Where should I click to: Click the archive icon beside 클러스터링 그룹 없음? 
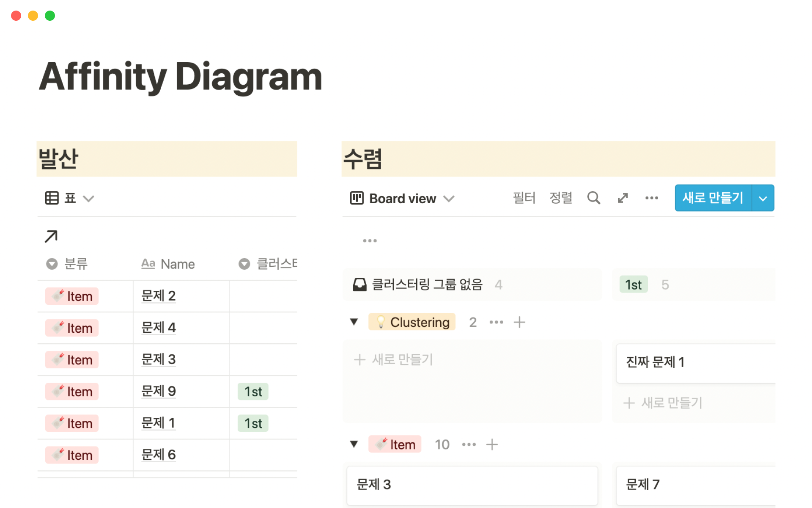click(x=360, y=284)
